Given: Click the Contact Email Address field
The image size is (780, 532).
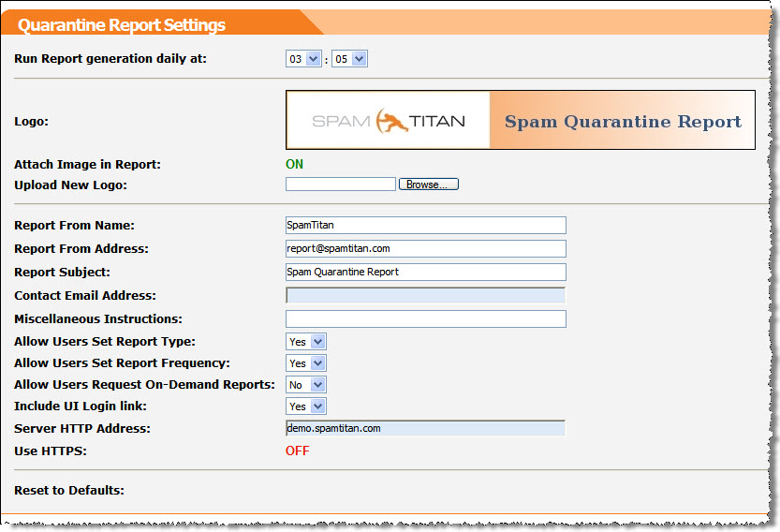Looking at the screenshot, I should point(425,296).
